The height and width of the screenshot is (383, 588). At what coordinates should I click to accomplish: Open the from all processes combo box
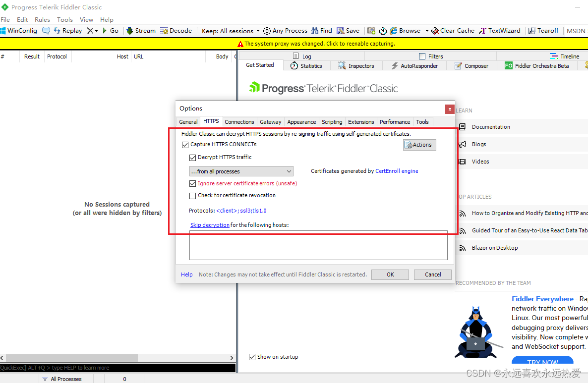click(241, 171)
